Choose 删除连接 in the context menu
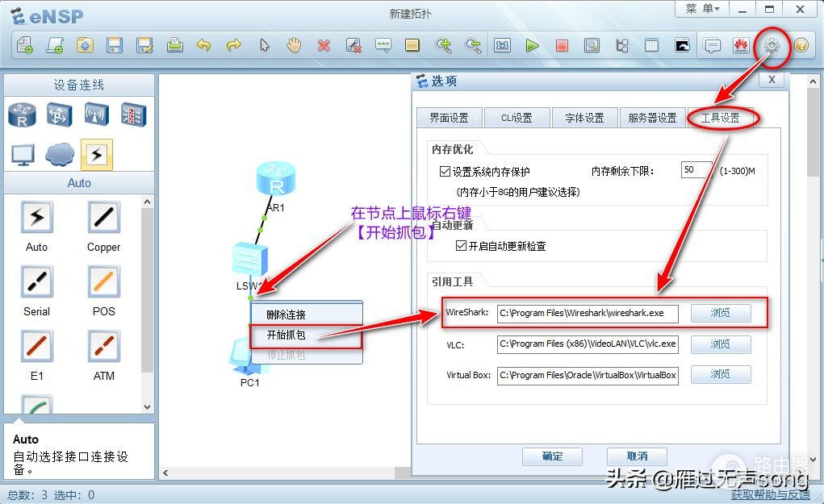The height and width of the screenshot is (504, 824). (307, 314)
